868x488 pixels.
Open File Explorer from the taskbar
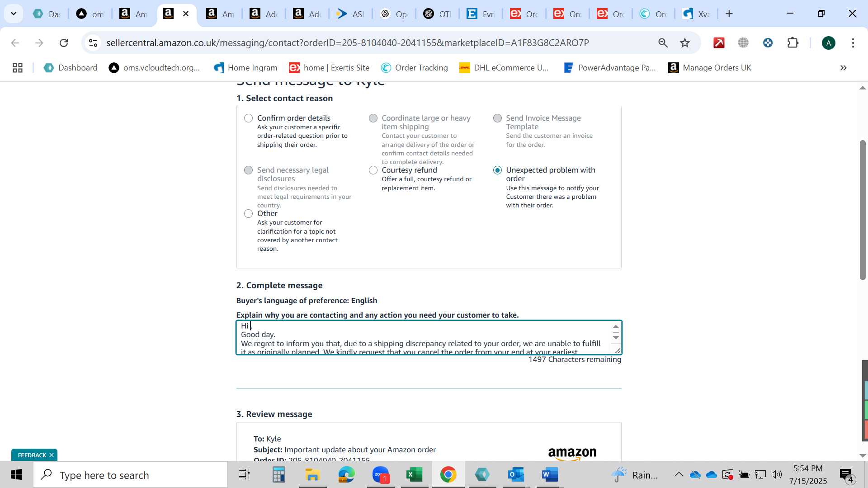coord(312,475)
